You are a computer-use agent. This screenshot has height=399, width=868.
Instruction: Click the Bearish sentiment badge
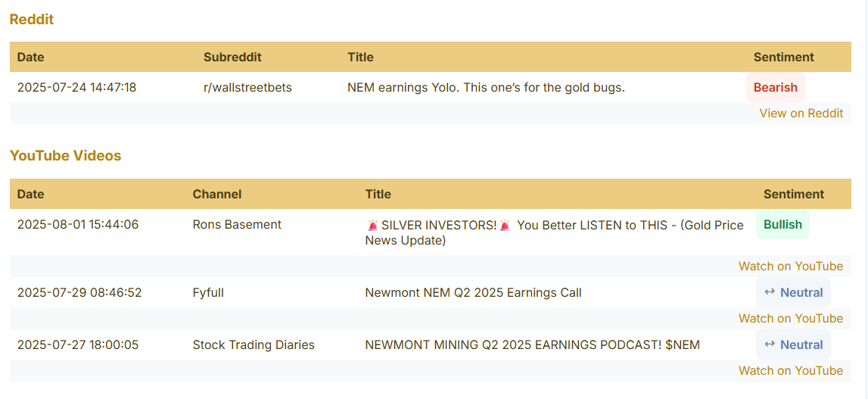[x=776, y=88]
